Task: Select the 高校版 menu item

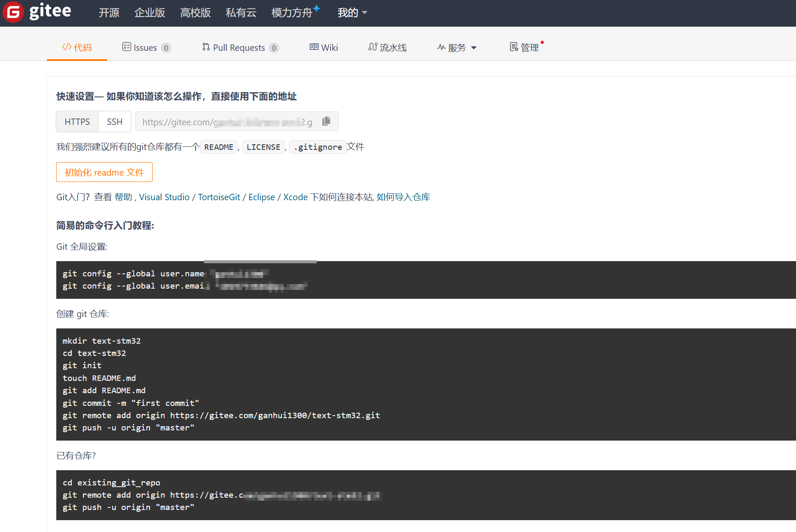Action: click(195, 13)
